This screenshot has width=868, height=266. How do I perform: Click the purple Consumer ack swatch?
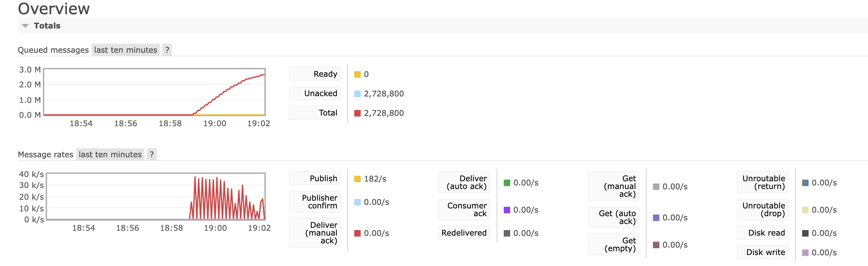(x=506, y=210)
